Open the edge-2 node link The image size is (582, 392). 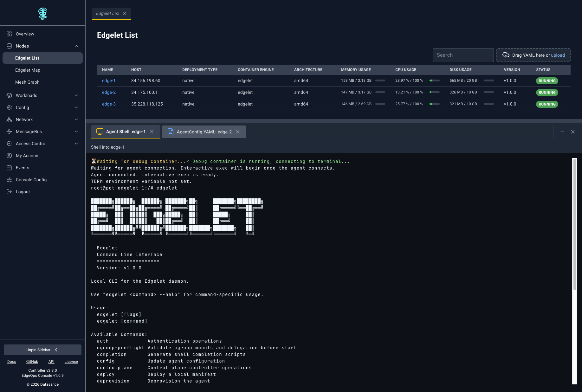click(109, 92)
